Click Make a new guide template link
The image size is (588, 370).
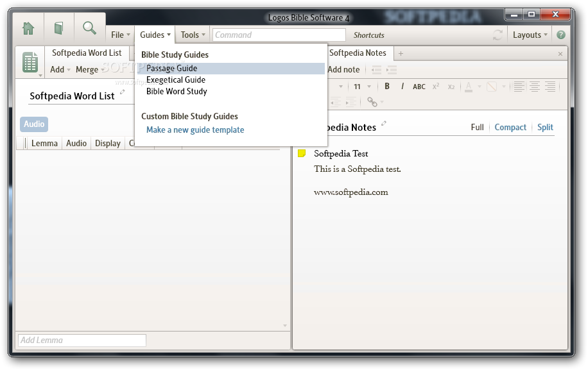pos(195,130)
